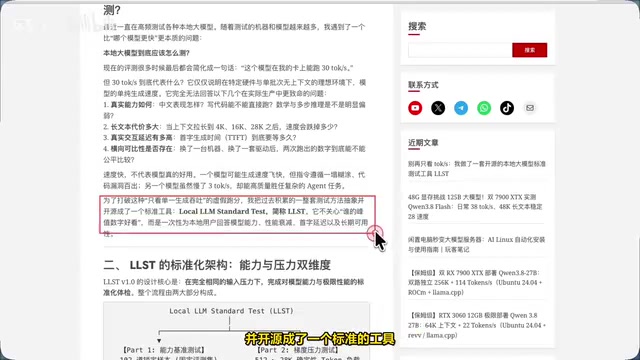Click bold text 本地大模型到底应该怎么测?
The height and width of the screenshot is (360, 640).
pyautogui.click(x=146, y=53)
